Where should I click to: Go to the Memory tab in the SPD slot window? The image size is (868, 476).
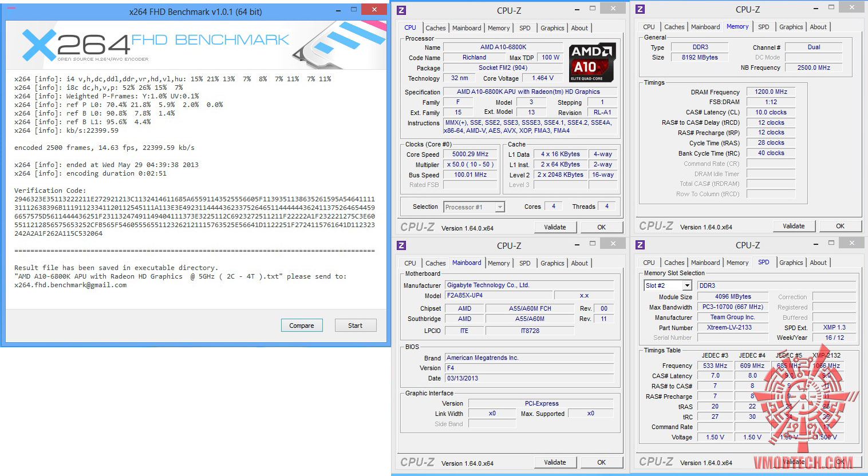coord(737,263)
